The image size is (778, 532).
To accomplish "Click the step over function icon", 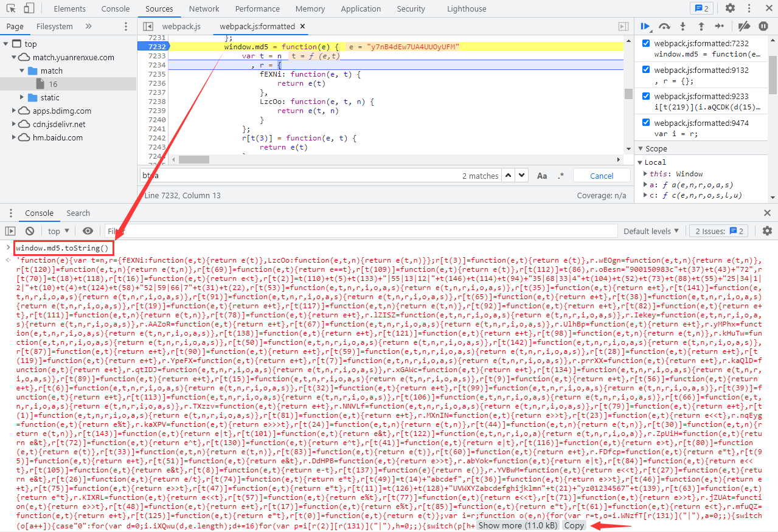I will [x=664, y=26].
